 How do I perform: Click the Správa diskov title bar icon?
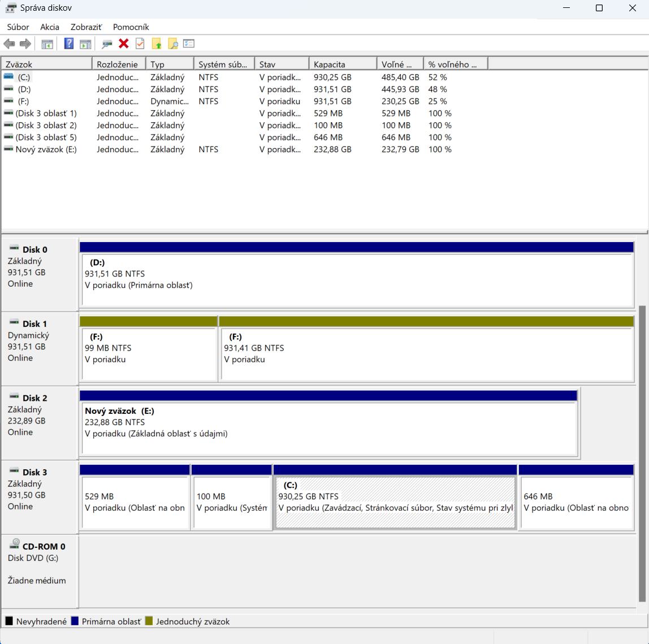pyautogui.click(x=11, y=8)
